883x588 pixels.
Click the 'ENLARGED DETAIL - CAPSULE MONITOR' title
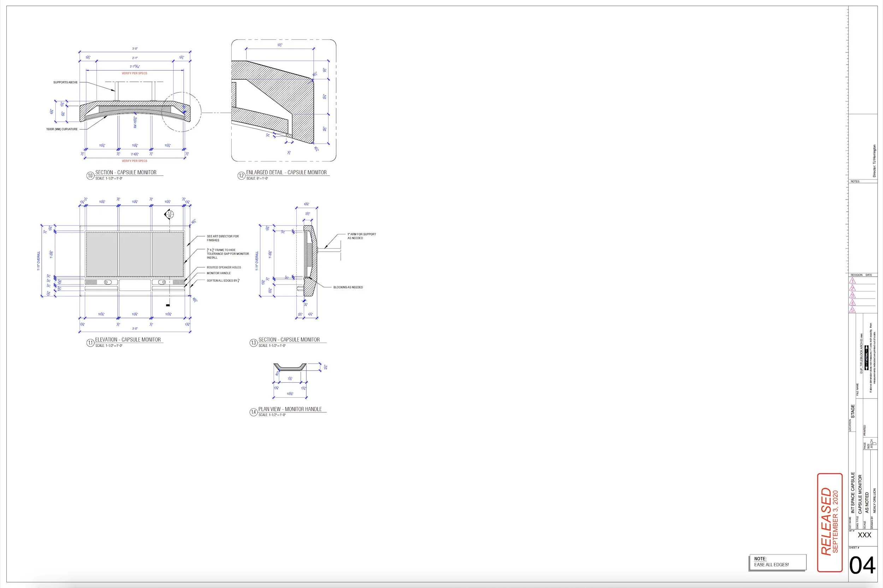[286, 173]
